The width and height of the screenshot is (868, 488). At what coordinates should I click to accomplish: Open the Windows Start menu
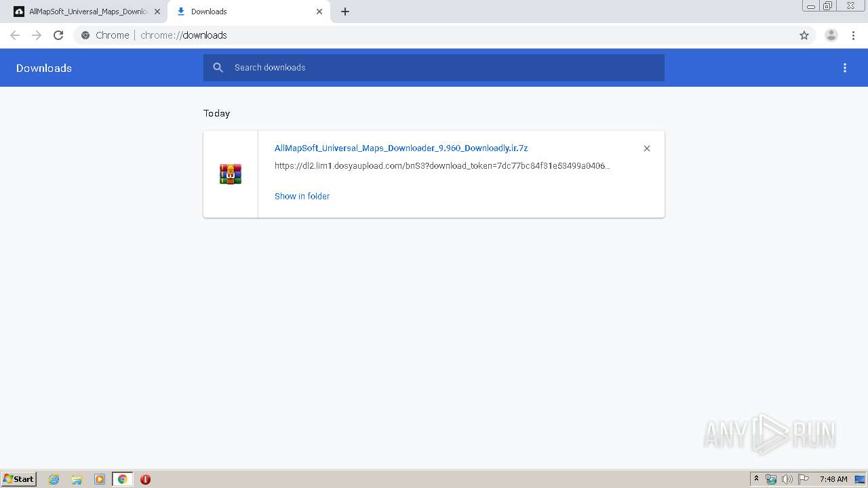tap(19, 479)
